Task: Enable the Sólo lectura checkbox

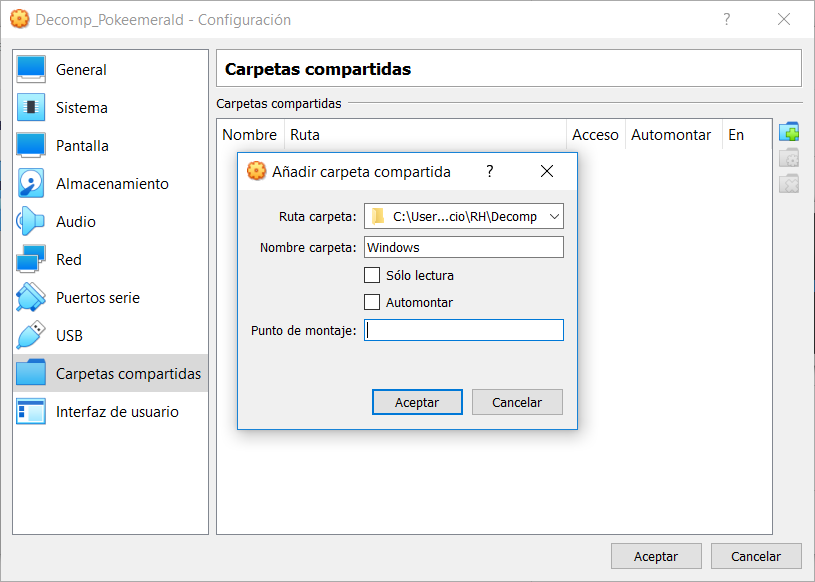Action: click(x=374, y=274)
